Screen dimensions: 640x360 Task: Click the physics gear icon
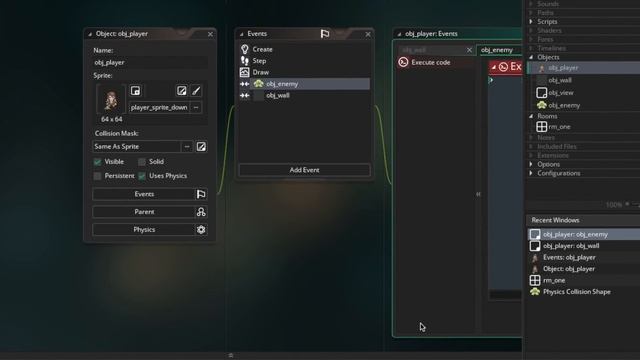pos(201,229)
